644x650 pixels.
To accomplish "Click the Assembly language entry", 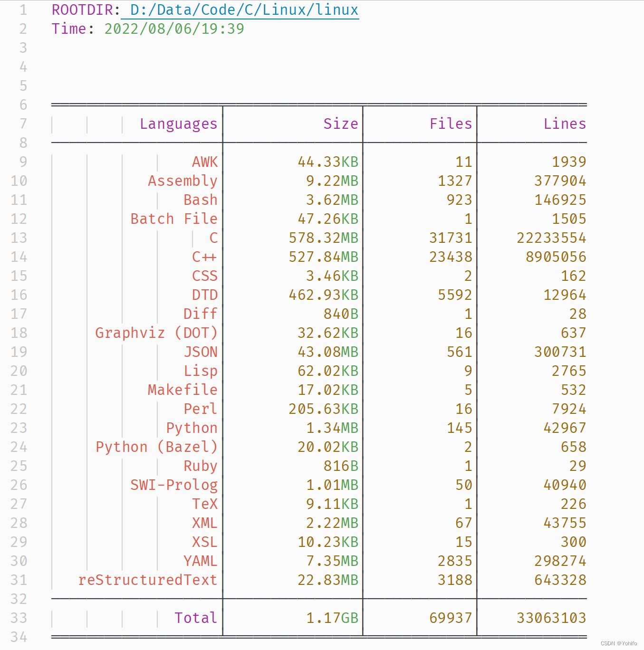I will pos(183,181).
